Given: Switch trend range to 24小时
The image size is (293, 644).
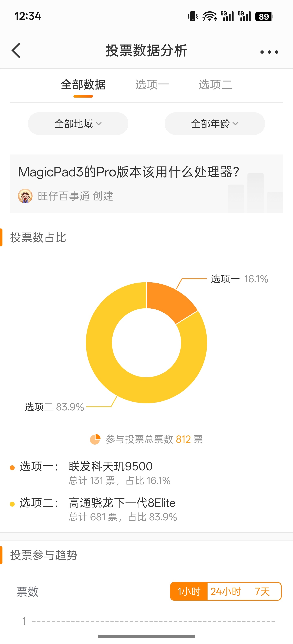Looking at the screenshot, I should click(225, 591).
